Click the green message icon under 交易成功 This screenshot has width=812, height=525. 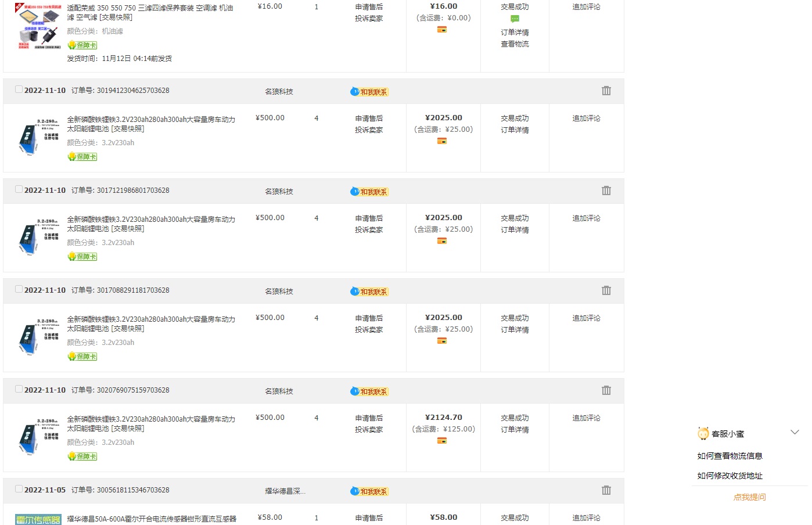pyautogui.click(x=515, y=19)
